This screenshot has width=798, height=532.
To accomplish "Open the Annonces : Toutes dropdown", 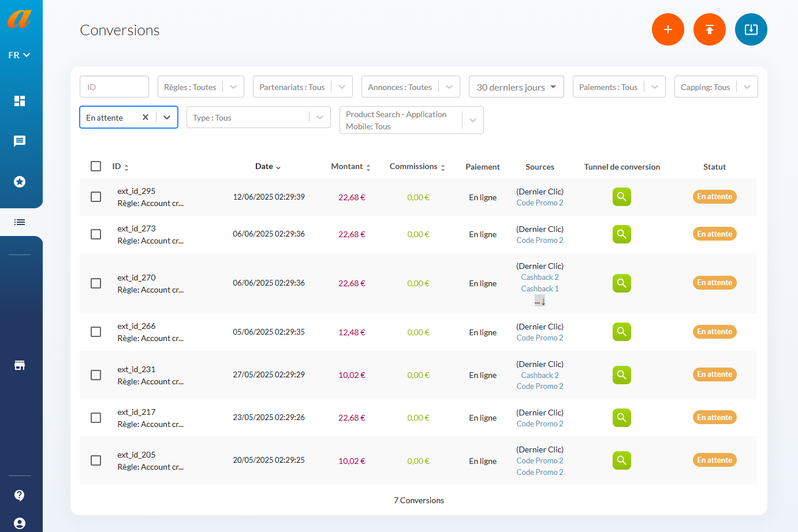I will coord(411,87).
